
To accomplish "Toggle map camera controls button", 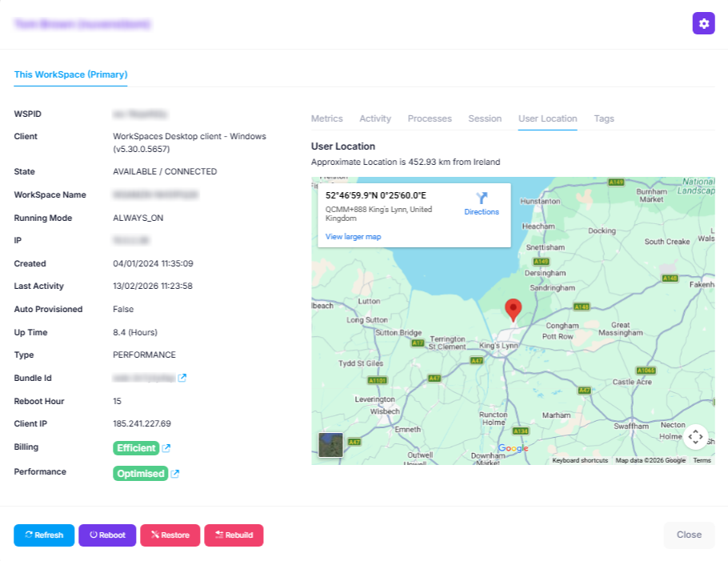I will 695,436.
